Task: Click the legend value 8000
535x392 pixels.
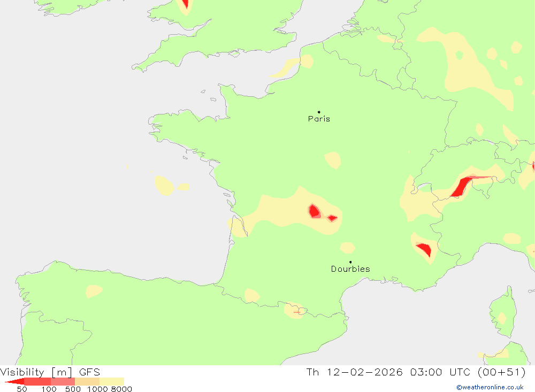Action: point(121,389)
